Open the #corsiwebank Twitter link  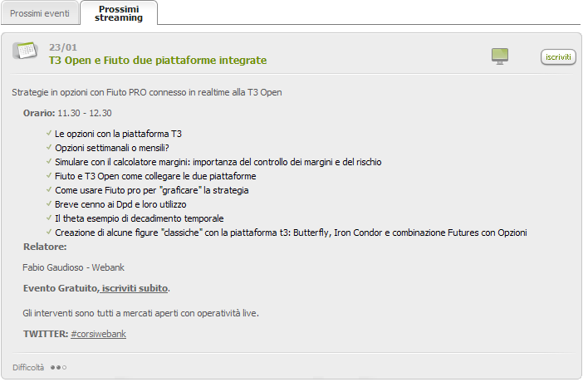[98, 334]
